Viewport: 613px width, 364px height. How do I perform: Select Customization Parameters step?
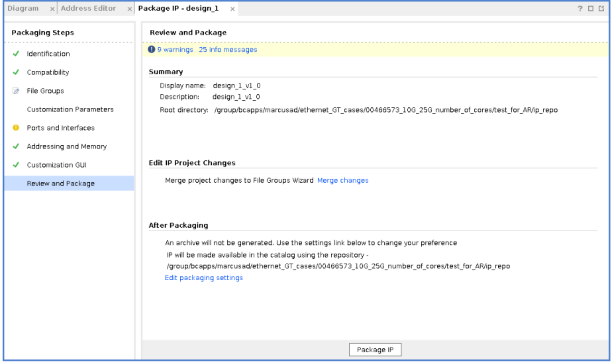pos(70,110)
